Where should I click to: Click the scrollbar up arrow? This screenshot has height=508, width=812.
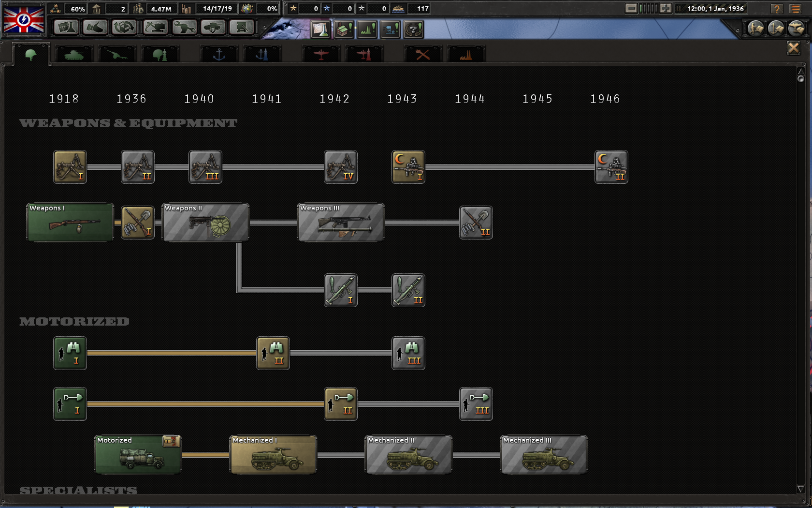click(x=801, y=71)
